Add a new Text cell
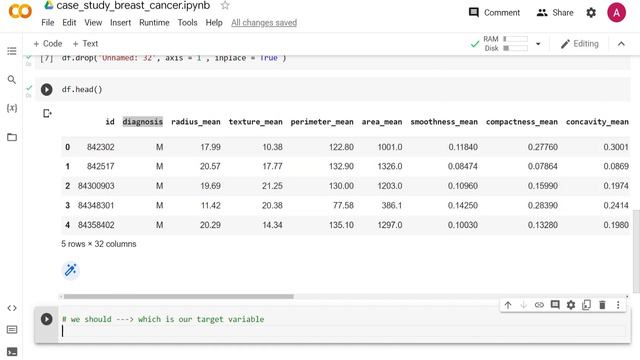 pyautogui.click(x=85, y=43)
